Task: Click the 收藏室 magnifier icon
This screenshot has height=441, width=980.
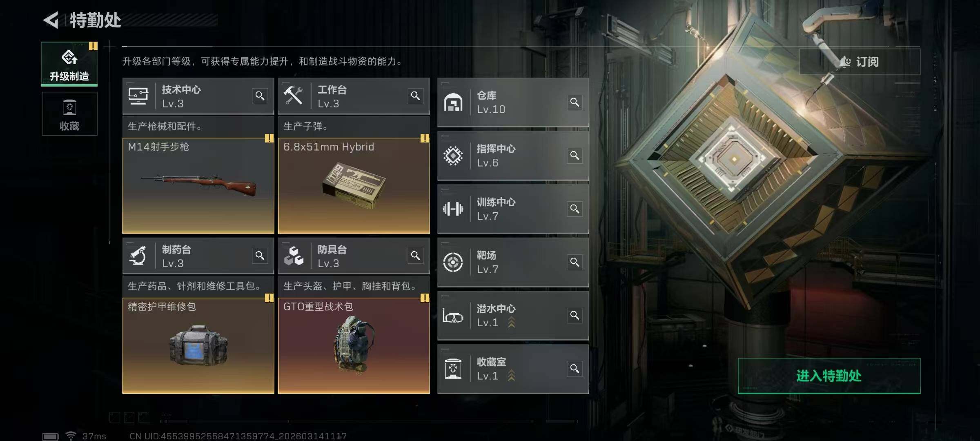Action: (x=575, y=369)
